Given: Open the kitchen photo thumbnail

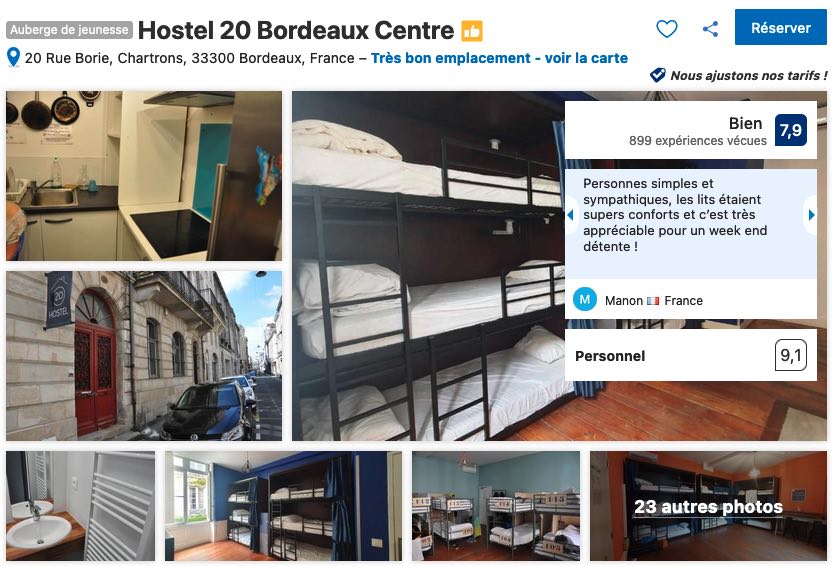Looking at the screenshot, I should pos(144,176).
